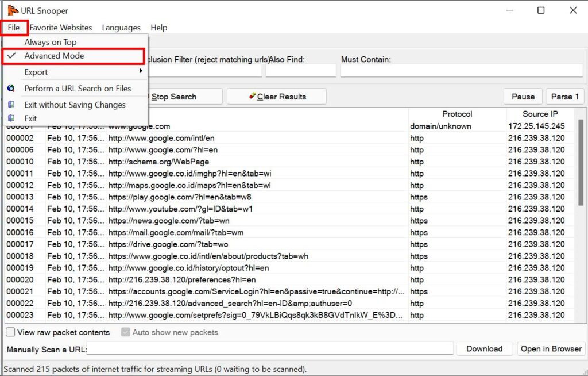This screenshot has height=376, width=588.
Task: Click the icon next to Exit without Saving Changes
Action: (11, 105)
